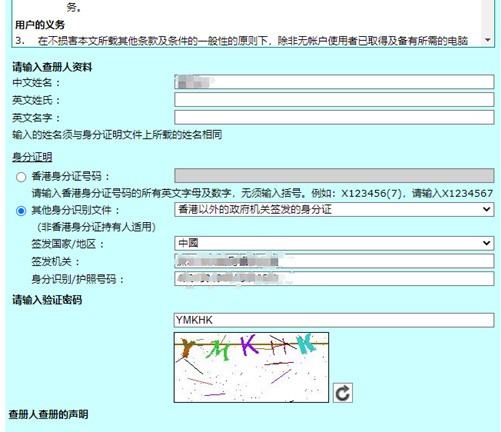Click the terms box scroll-down arrow
The width and height of the screenshot is (501, 432).
click(x=488, y=40)
